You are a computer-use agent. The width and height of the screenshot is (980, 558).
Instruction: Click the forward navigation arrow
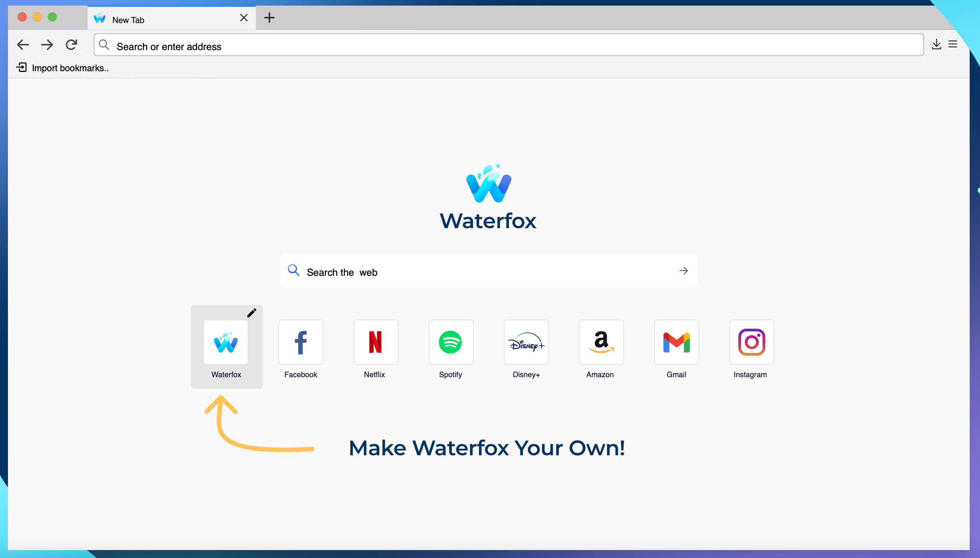47,46
